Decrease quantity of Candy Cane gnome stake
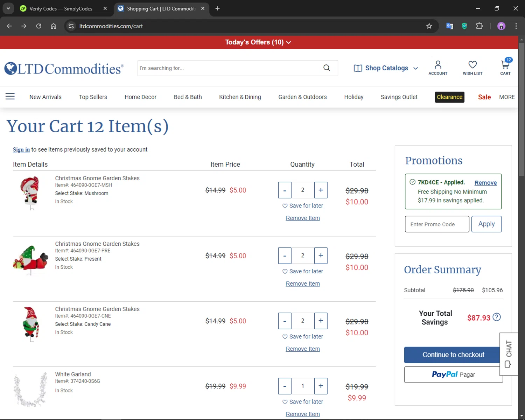Viewport: 525px width, 420px height. 285,321
